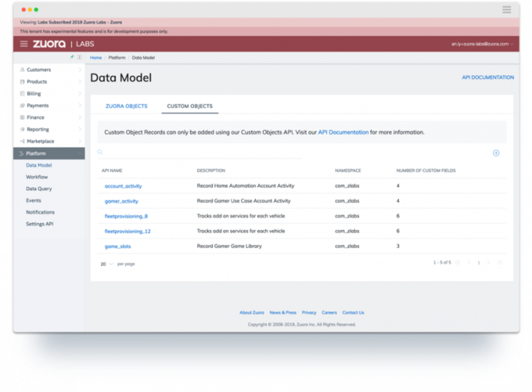Screen dimensions: 532x392
Task: Open the user account email dropdown
Action: 482,44
